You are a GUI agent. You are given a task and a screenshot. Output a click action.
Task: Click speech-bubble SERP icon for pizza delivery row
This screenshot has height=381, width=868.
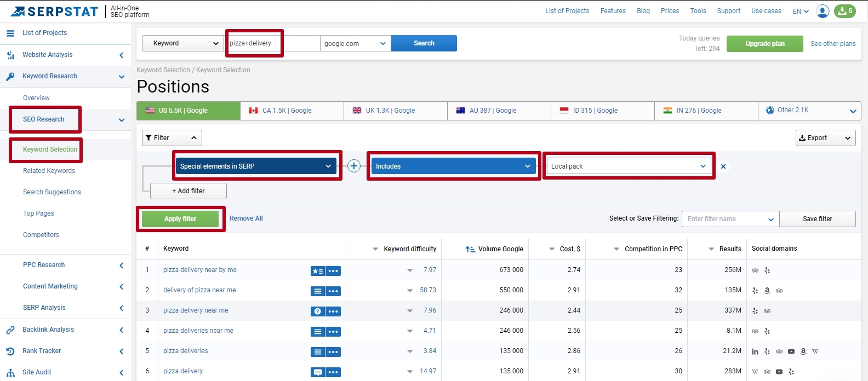[x=318, y=372]
